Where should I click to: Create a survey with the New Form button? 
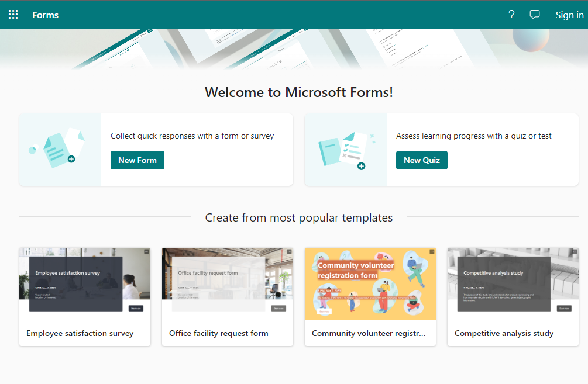pyautogui.click(x=137, y=160)
